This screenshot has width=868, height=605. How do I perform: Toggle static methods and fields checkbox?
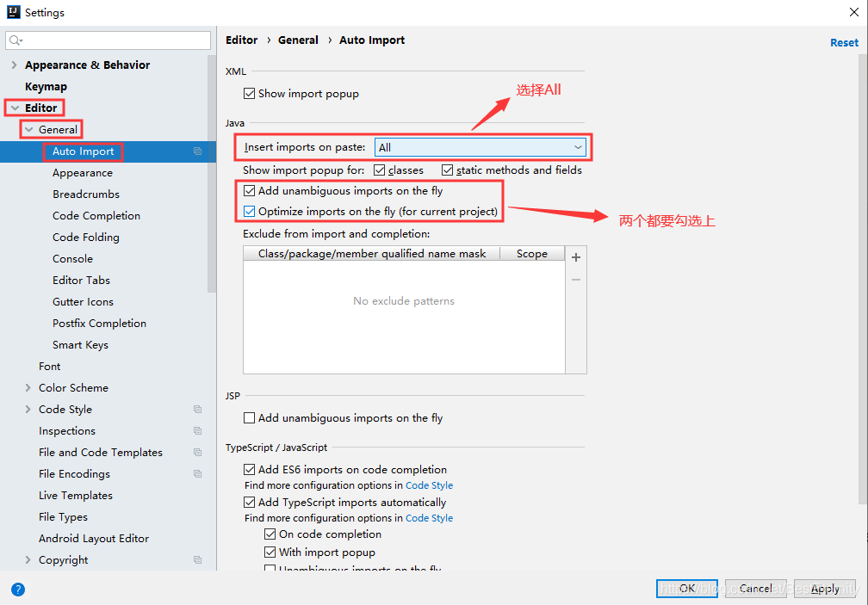click(x=447, y=170)
